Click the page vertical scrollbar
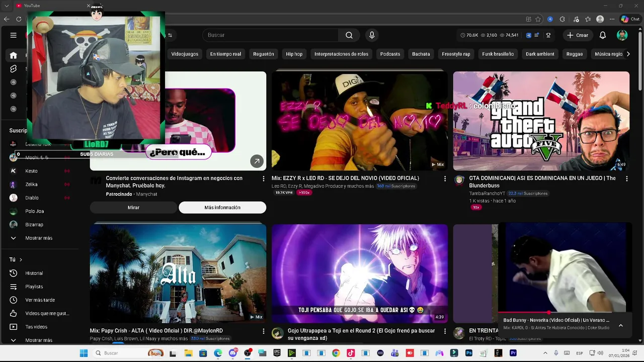 point(640,60)
